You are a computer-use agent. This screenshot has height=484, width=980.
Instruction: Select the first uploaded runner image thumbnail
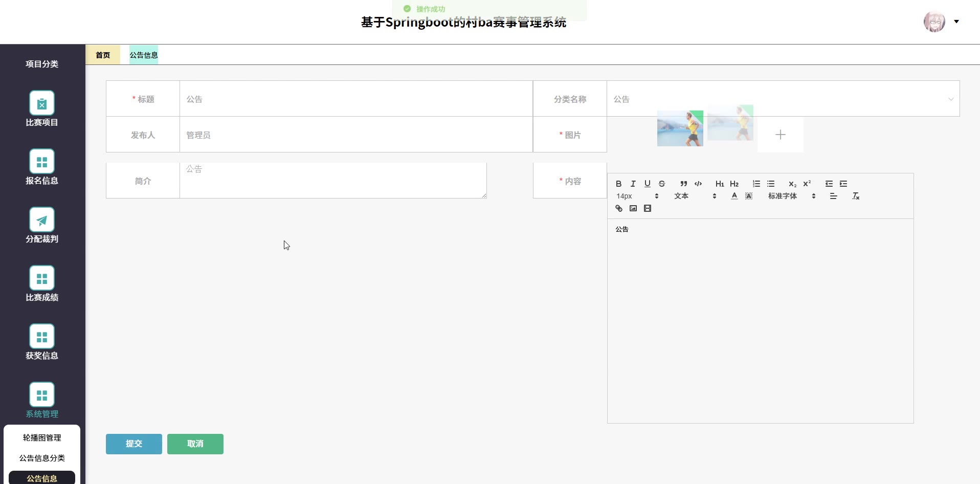[680, 128]
